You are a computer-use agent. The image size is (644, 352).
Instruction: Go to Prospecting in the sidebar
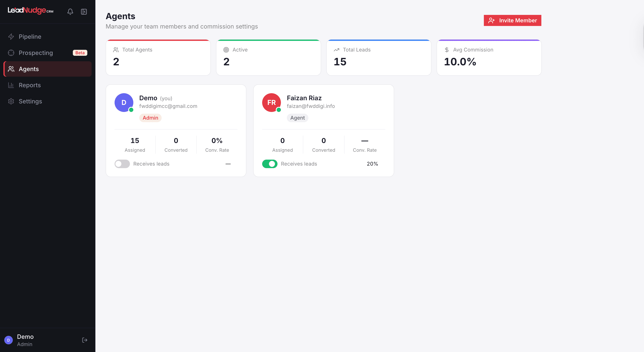point(47,53)
